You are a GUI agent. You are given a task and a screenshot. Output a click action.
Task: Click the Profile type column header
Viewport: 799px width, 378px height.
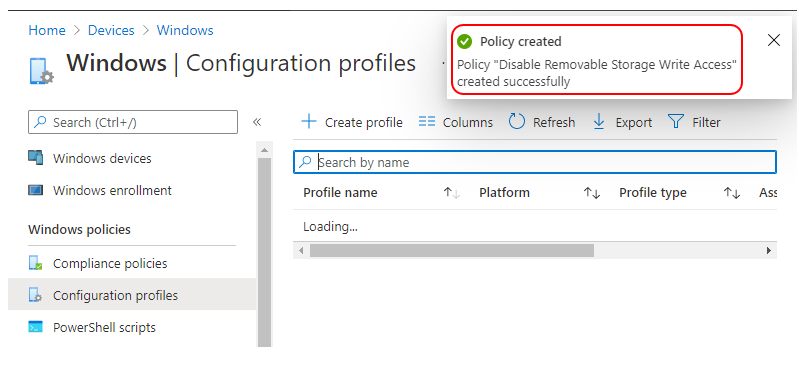(653, 193)
